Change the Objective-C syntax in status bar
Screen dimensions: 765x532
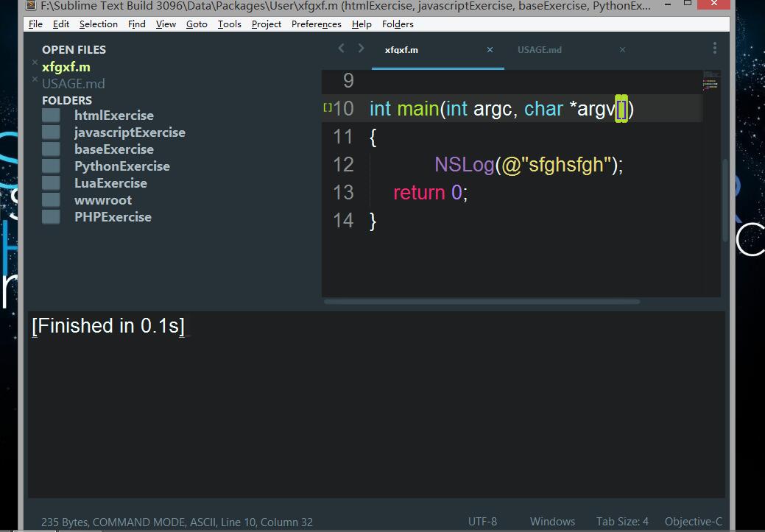coord(693,521)
